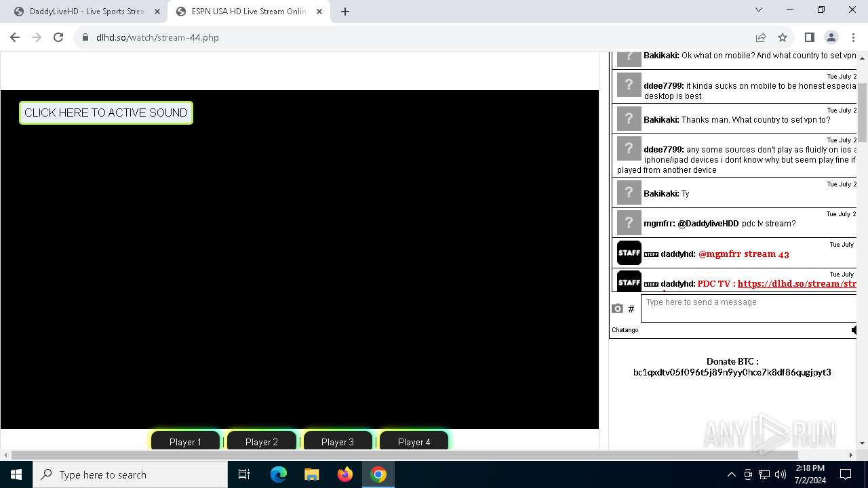Click the forward navigation arrow
The width and height of the screenshot is (868, 488).
37,37
